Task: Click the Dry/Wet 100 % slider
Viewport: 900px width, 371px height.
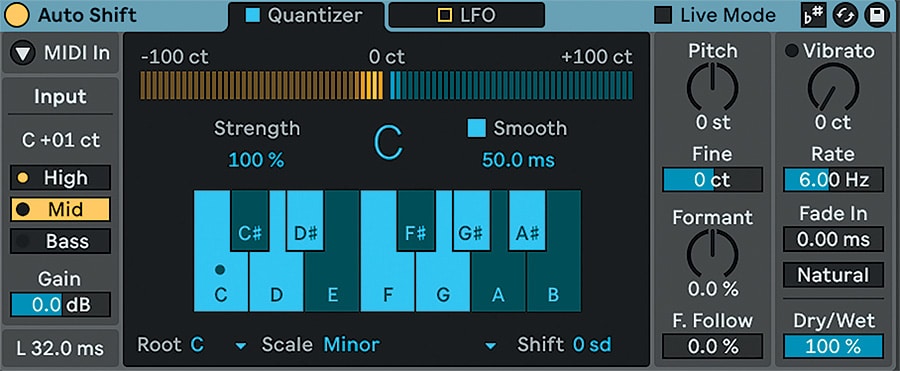Action: point(833,347)
